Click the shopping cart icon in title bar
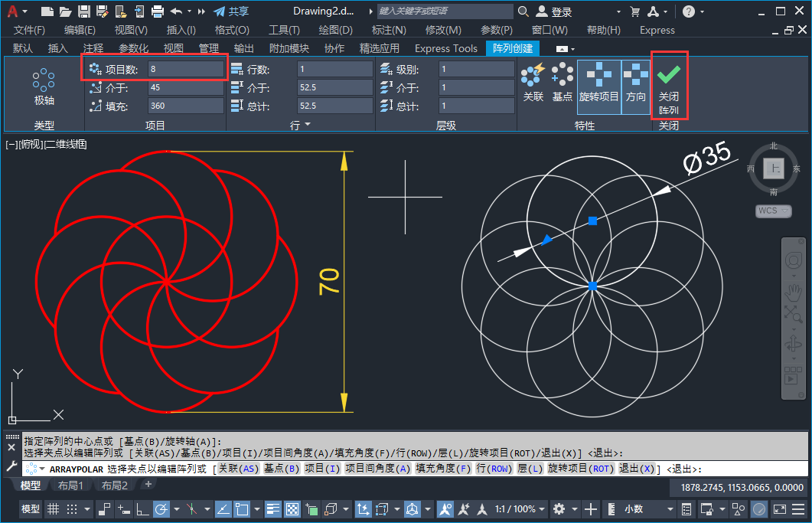This screenshot has height=523, width=812. (634, 11)
